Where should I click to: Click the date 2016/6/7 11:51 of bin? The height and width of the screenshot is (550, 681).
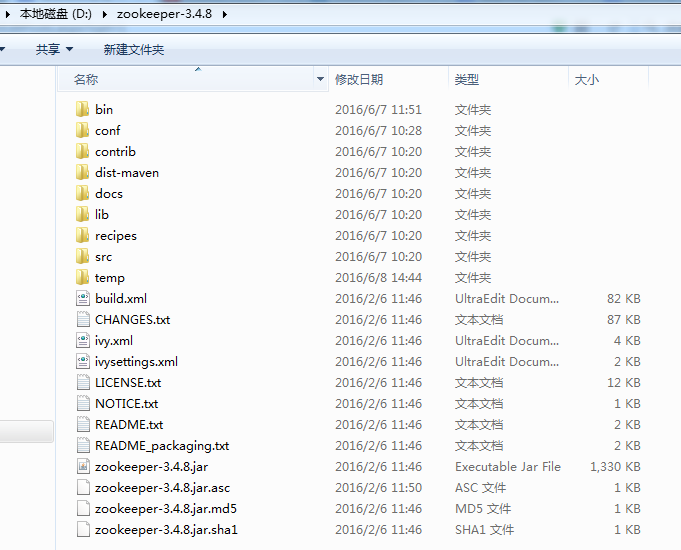[x=378, y=109]
